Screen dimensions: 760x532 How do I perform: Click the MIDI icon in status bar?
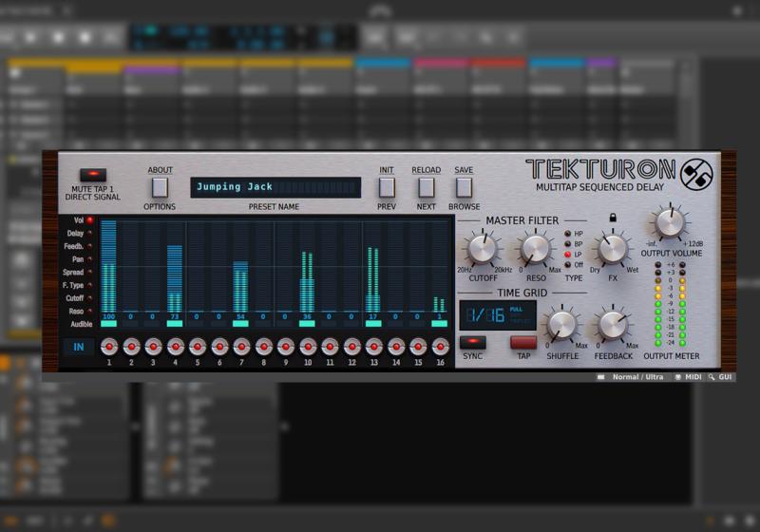677,377
